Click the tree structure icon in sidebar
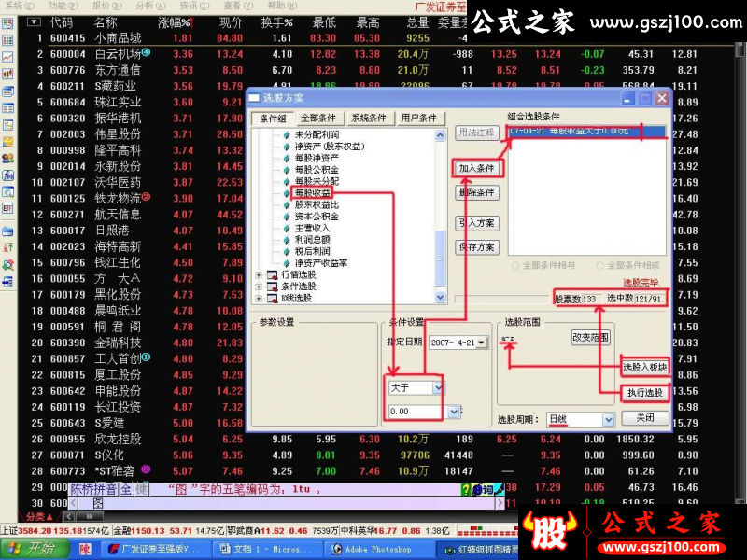This screenshot has width=747, height=560. 7,125
